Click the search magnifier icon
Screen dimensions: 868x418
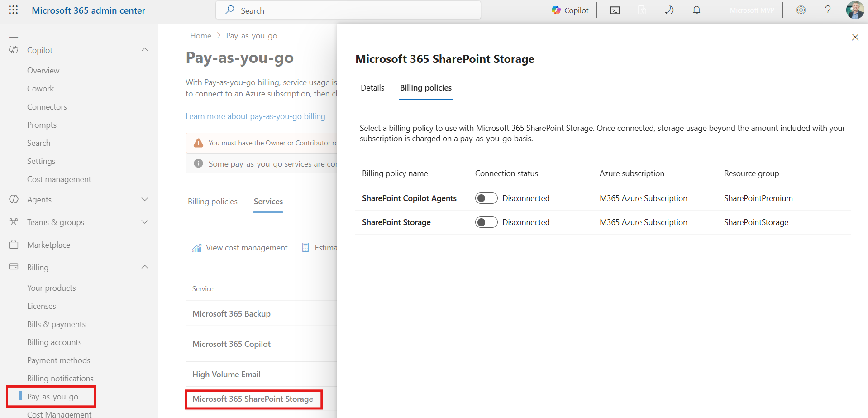pyautogui.click(x=229, y=10)
